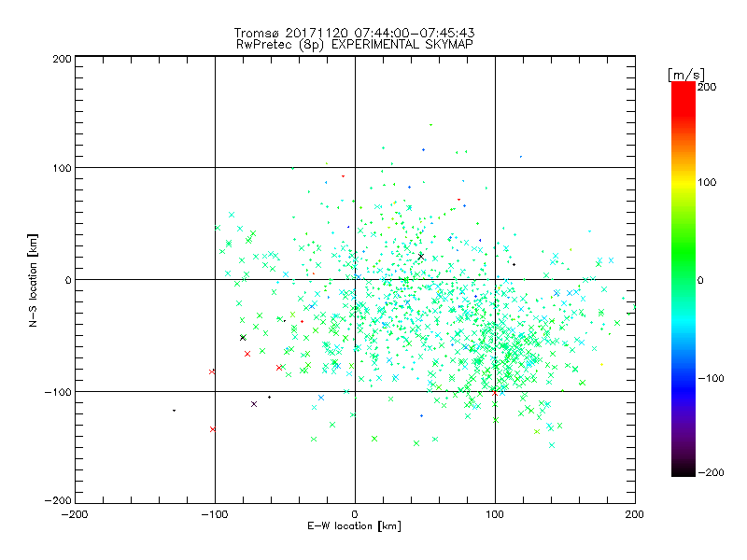Select the 100 label beside the colorbar
747x560 pixels.
coord(707,182)
